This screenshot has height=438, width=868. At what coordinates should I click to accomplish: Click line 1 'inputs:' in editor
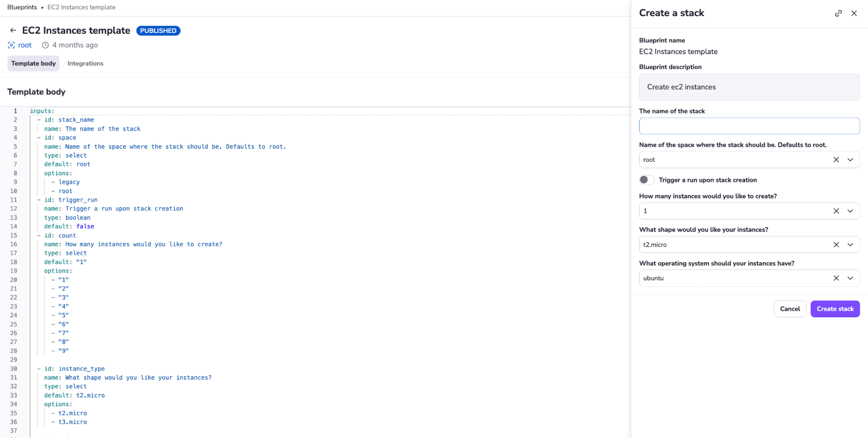(x=42, y=111)
